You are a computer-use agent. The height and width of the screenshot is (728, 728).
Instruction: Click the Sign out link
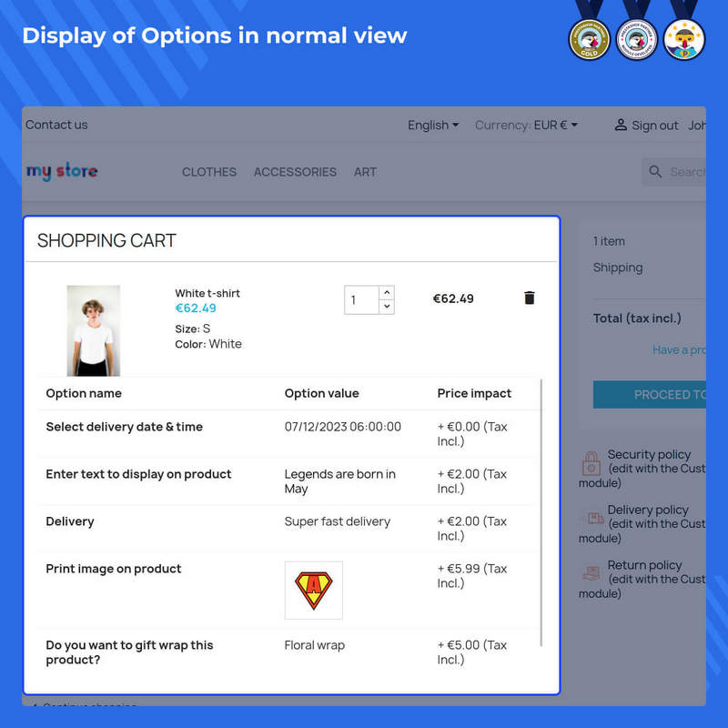tap(654, 126)
